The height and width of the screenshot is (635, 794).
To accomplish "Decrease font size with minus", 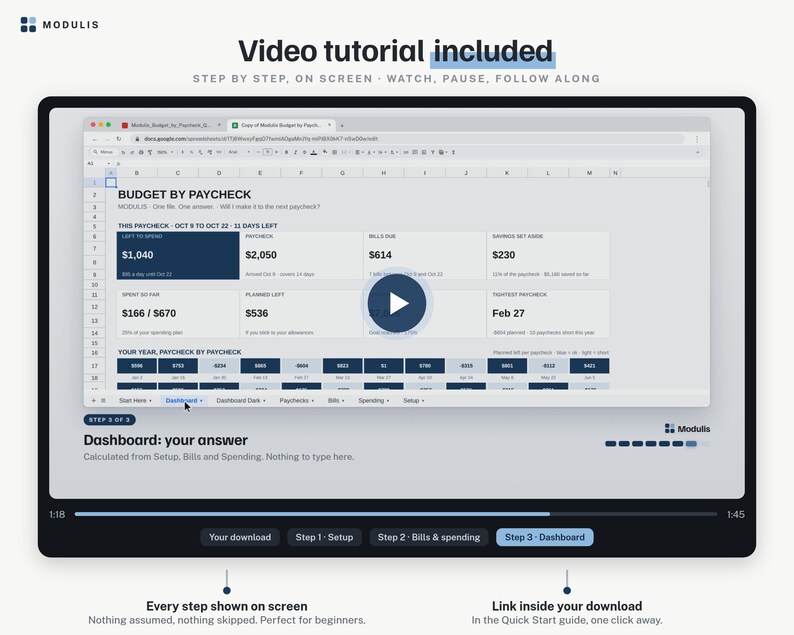I will point(258,152).
